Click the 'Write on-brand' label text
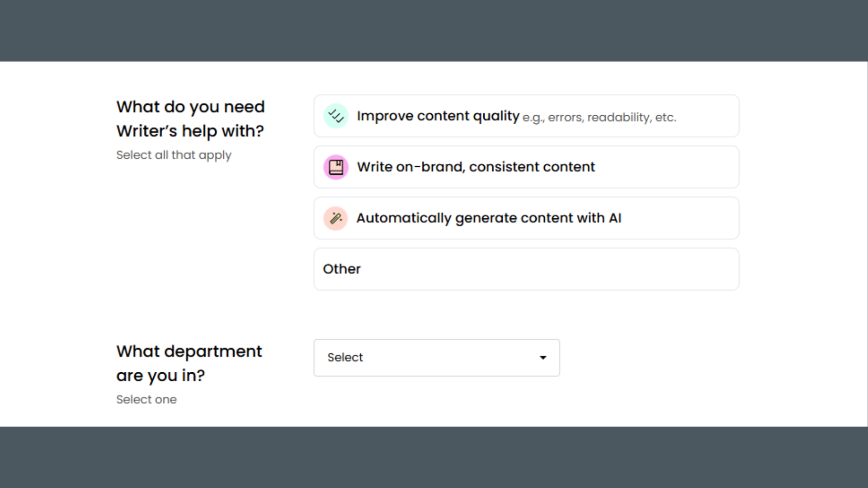The image size is (868, 488). tap(476, 167)
